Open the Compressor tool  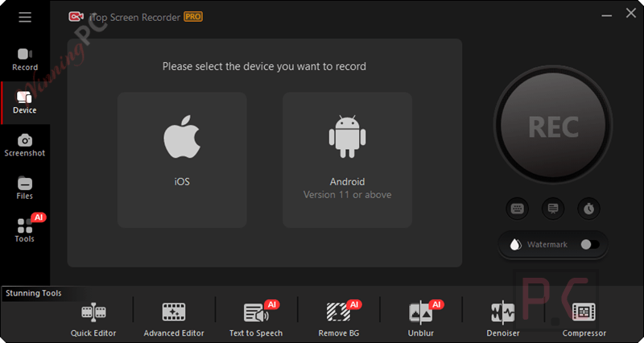click(584, 320)
